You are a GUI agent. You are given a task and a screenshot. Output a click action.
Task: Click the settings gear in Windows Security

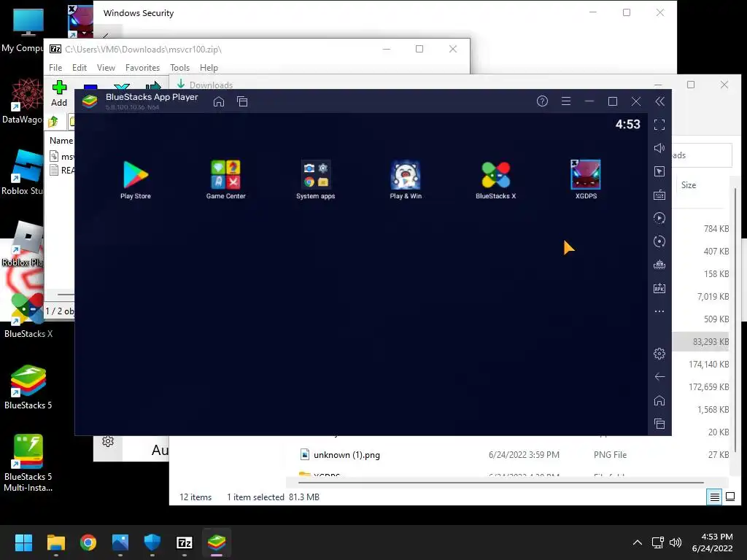coord(108,441)
